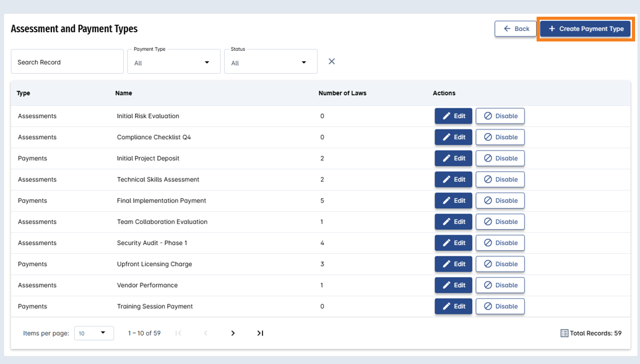
Task: Go to the next page
Action: tap(233, 334)
